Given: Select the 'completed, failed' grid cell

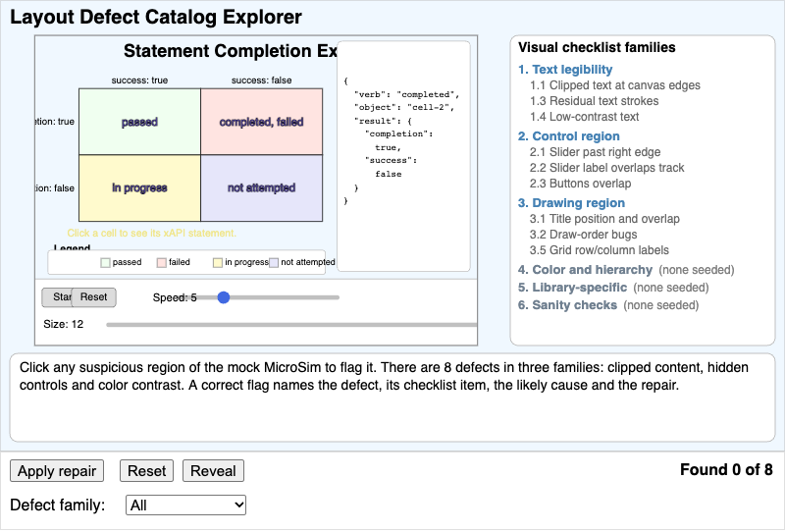Looking at the screenshot, I should point(261,122).
